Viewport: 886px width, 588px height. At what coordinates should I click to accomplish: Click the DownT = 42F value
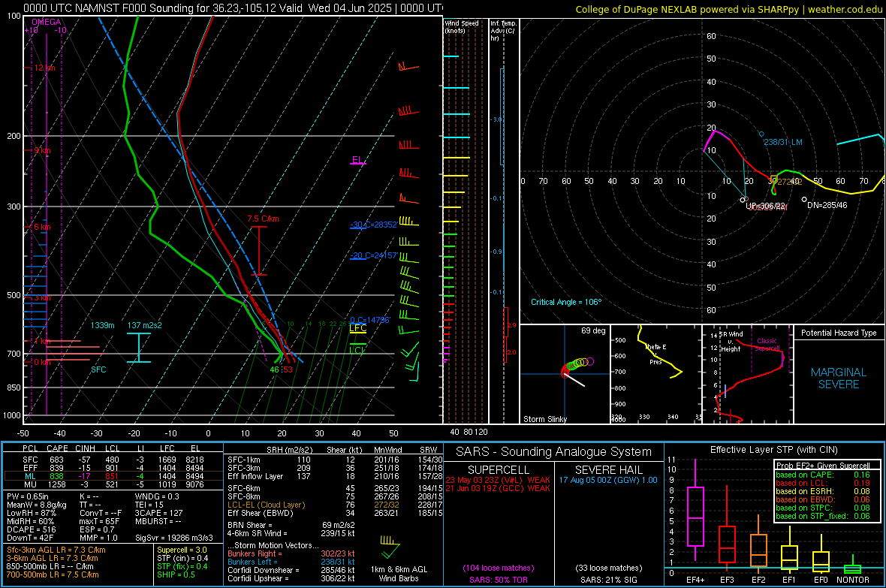click(x=30, y=538)
